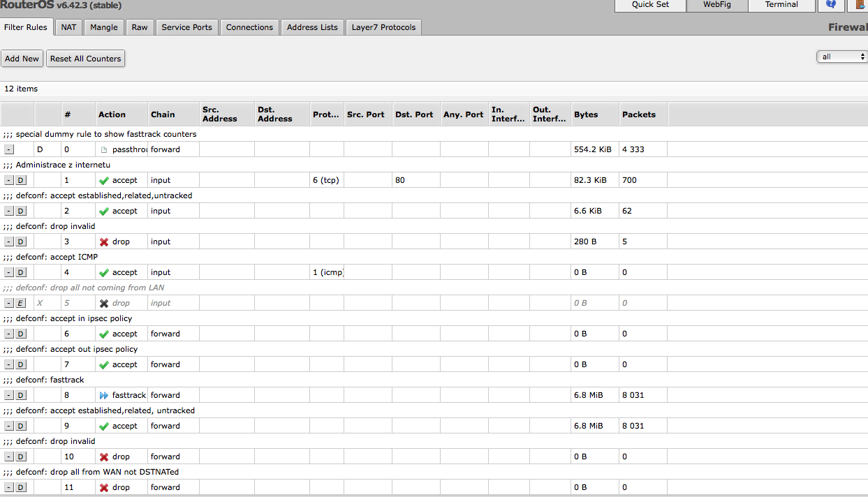Screen dimensions: 868x497
Task: Click the accept checkmark icon in rule 1
Action: [x=104, y=180]
